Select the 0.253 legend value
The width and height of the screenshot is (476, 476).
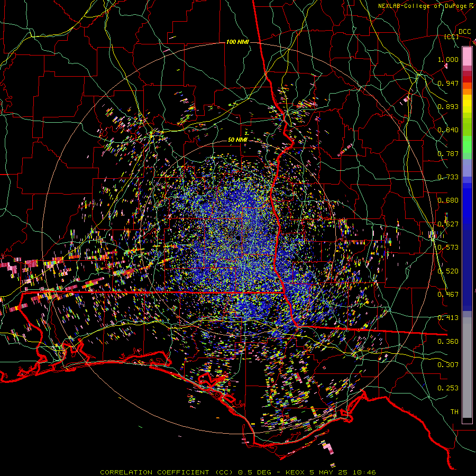(x=448, y=388)
